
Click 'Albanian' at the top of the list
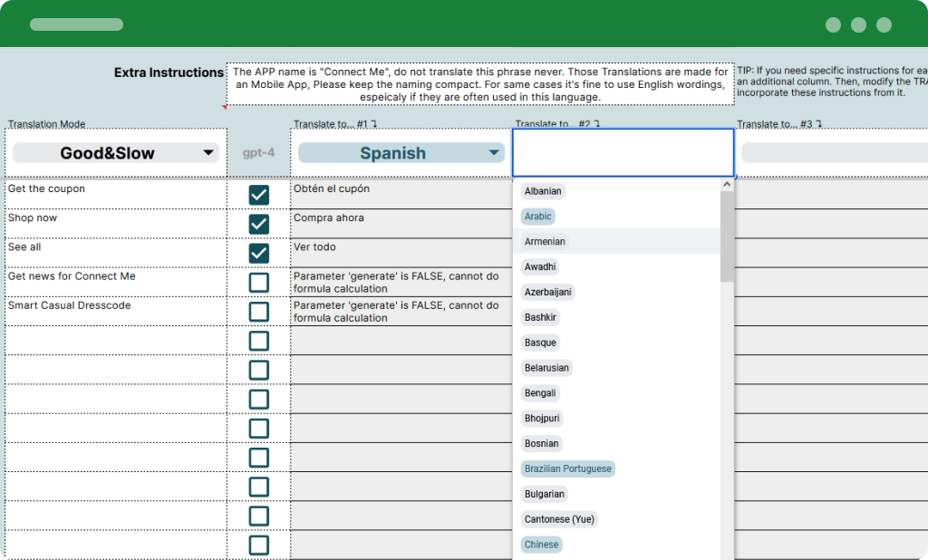[x=543, y=191]
